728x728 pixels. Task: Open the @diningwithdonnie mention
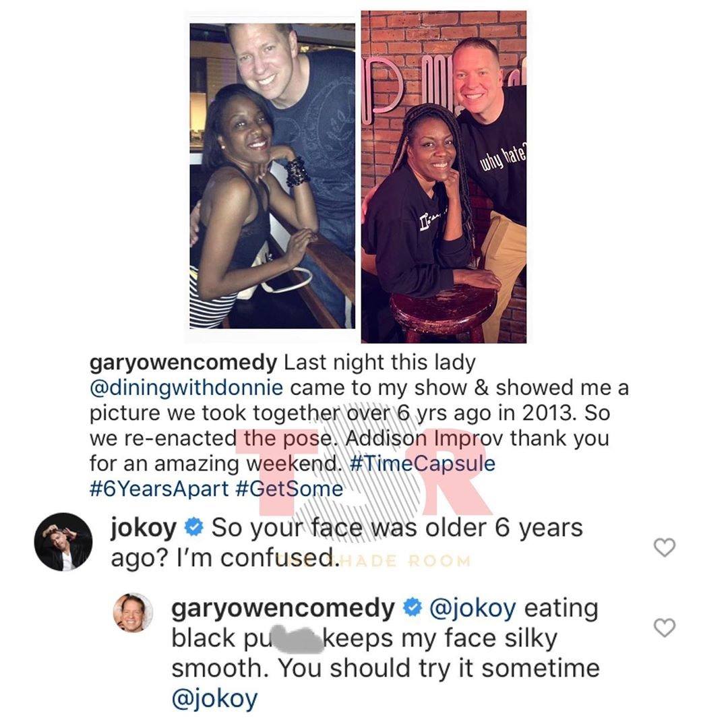[186, 388]
